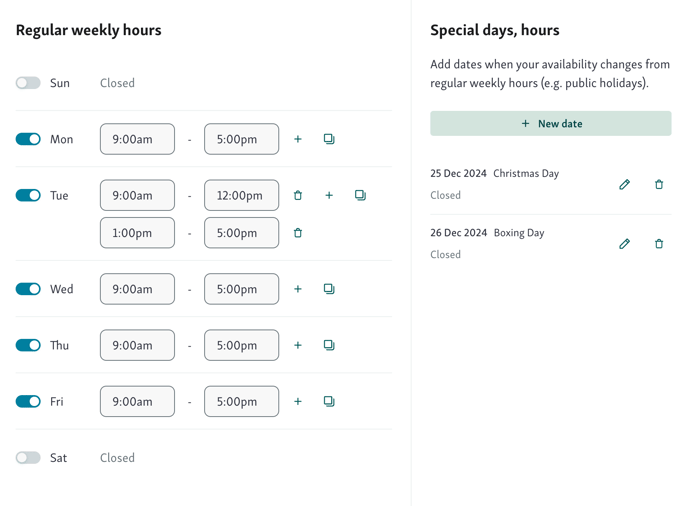Edit the Boxing Day entry

click(624, 244)
